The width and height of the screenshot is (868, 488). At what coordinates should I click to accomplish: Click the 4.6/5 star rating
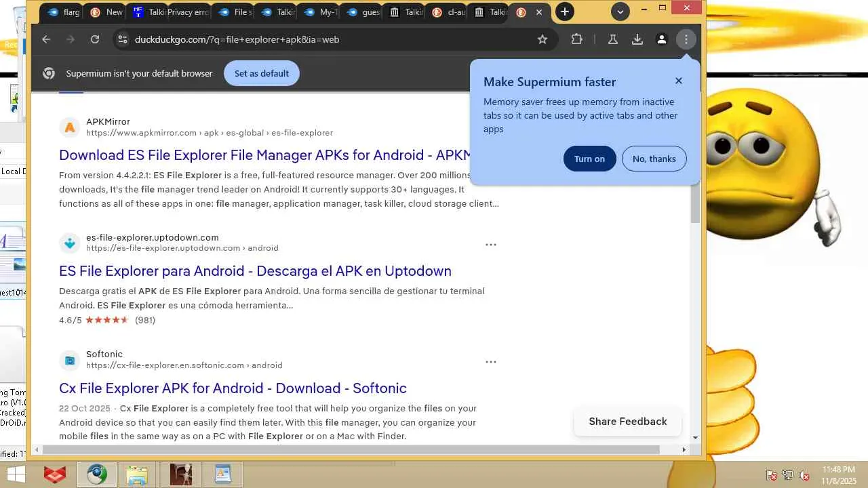click(x=94, y=320)
